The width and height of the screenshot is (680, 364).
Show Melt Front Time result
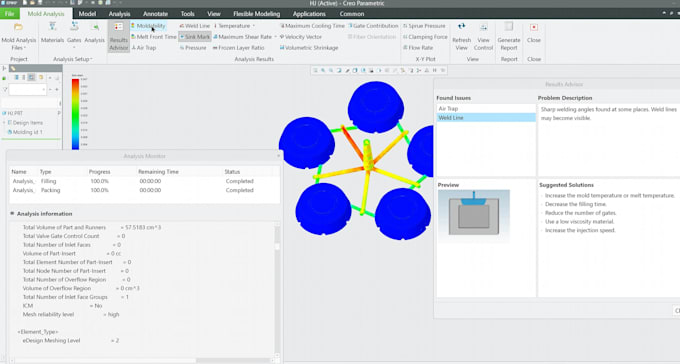point(154,37)
